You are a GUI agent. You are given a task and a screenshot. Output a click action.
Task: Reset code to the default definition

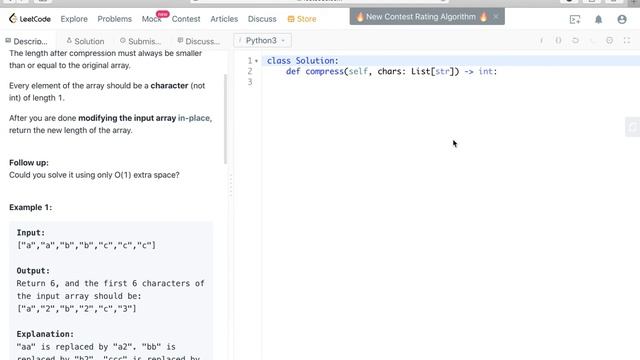576,40
